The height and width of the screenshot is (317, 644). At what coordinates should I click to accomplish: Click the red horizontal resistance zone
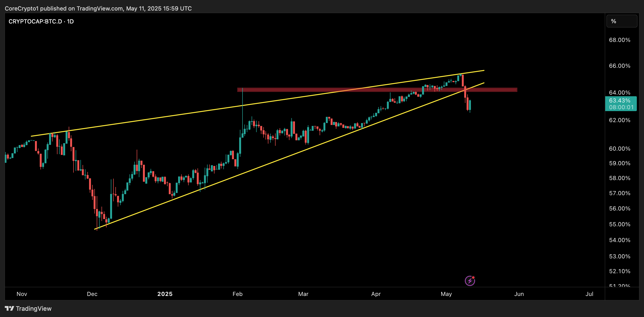tap(377, 90)
